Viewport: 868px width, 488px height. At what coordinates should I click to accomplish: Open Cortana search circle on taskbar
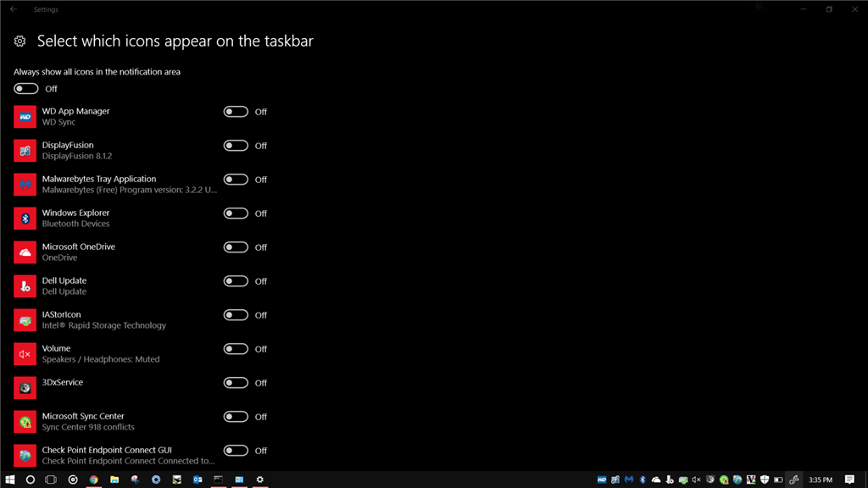[x=31, y=480]
